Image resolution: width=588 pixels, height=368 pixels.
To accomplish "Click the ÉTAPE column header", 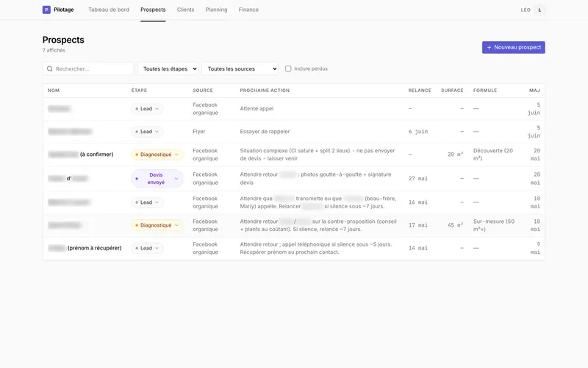I will (139, 91).
